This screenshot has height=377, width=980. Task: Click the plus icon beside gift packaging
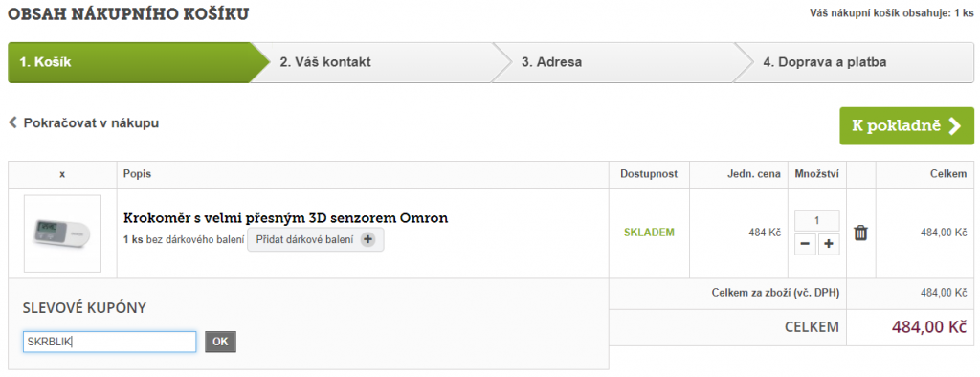[367, 239]
